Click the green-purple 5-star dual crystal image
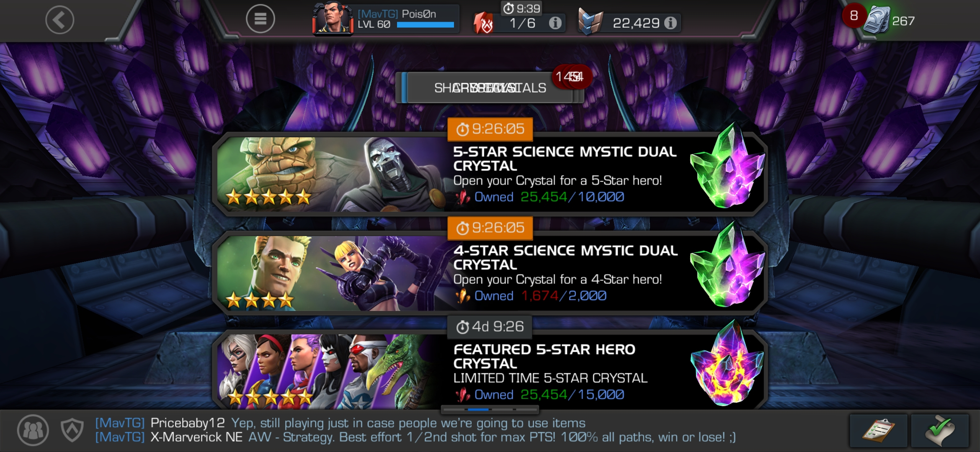Viewport: 980px width, 452px height. 728,166
